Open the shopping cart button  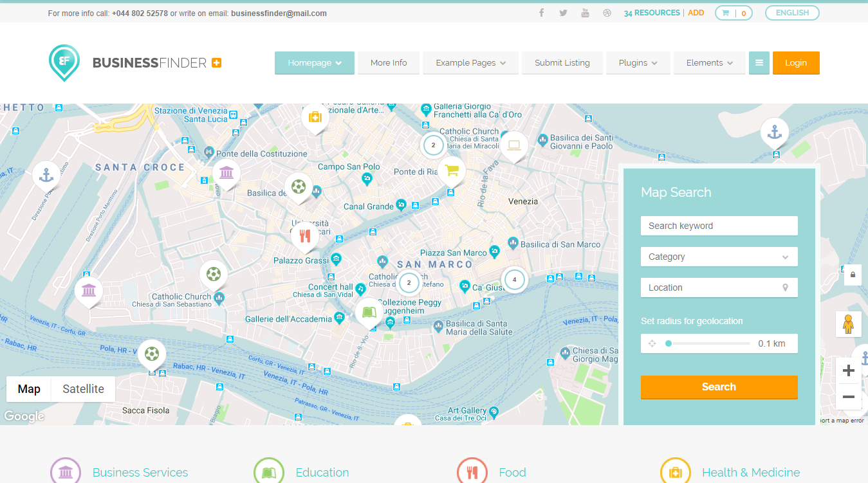point(734,13)
